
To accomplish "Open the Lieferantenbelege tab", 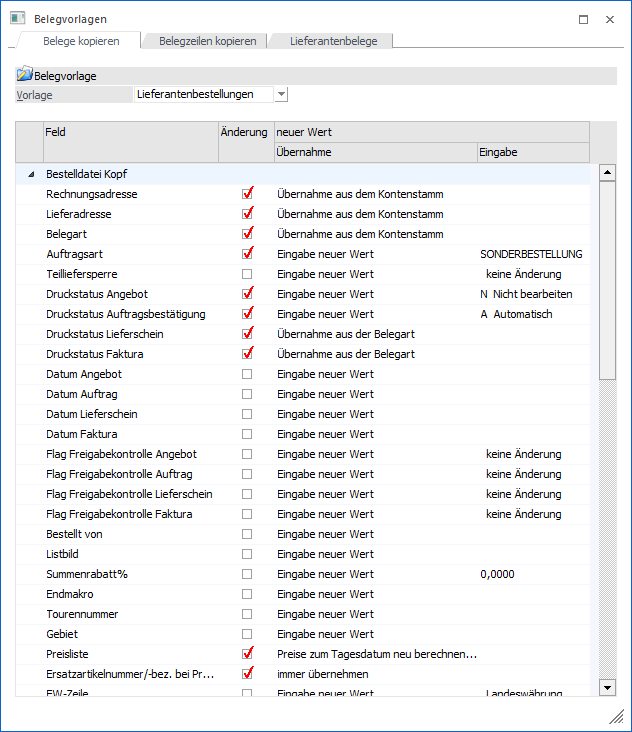I will (334, 41).
